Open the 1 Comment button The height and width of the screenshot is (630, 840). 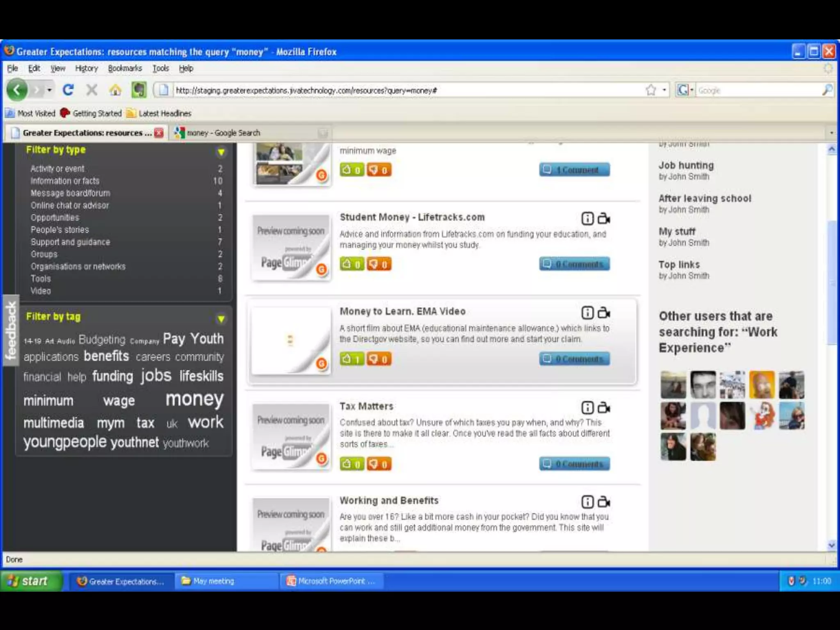point(574,170)
